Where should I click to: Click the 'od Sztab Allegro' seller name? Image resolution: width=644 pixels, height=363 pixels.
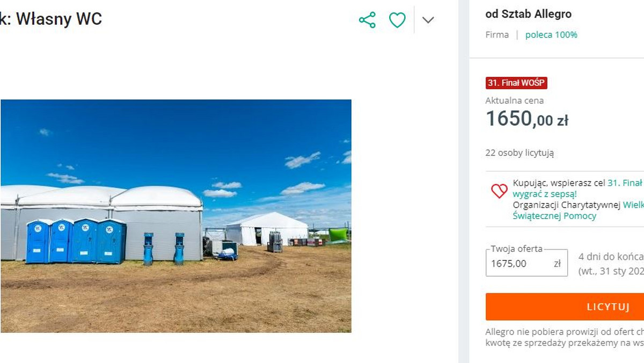[529, 14]
